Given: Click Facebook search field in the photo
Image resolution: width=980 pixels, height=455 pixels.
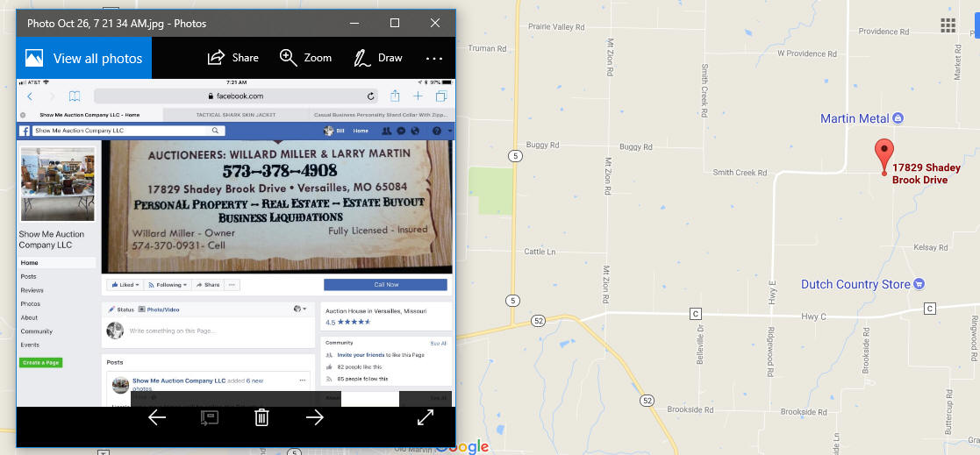Looking at the screenshot, I should 129,132.
